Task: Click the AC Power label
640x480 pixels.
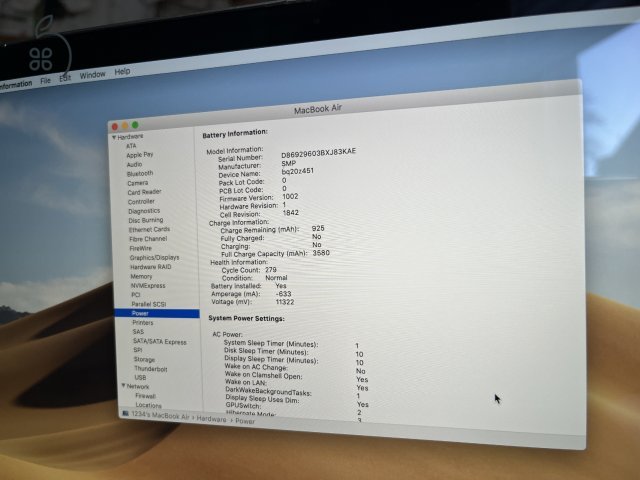Action: tap(227, 334)
